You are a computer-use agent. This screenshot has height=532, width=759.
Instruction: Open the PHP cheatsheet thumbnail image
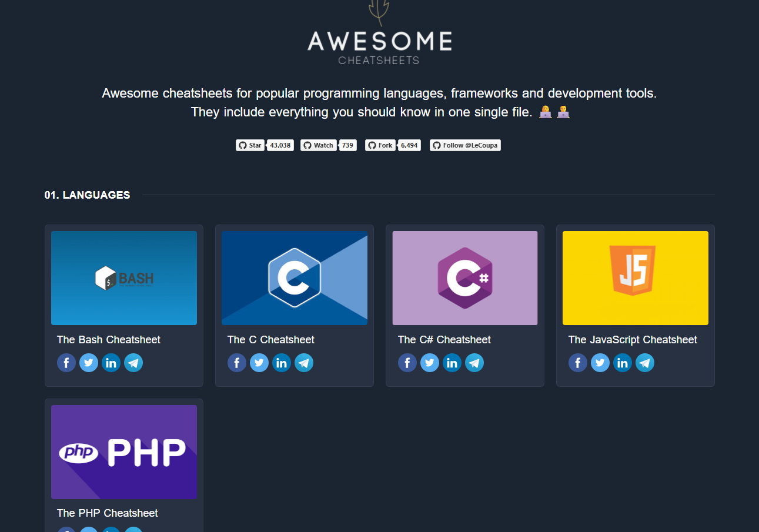(x=124, y=452)
